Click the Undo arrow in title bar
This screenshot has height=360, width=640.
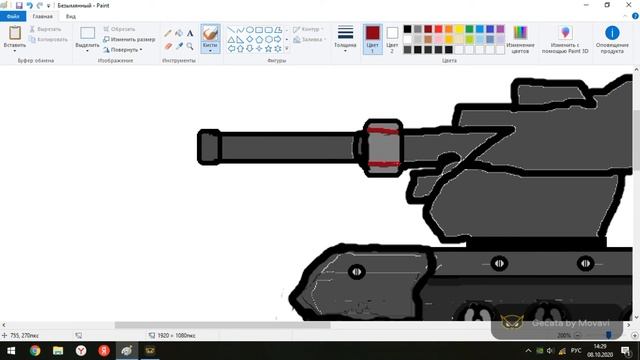pos(29,5)
